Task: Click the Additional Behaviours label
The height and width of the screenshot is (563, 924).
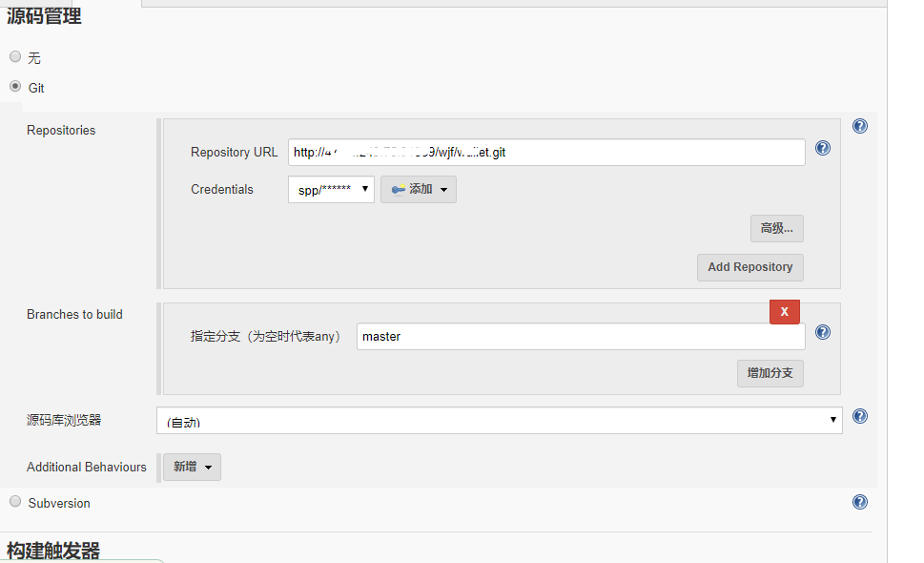Action: [x=86, y=467]
